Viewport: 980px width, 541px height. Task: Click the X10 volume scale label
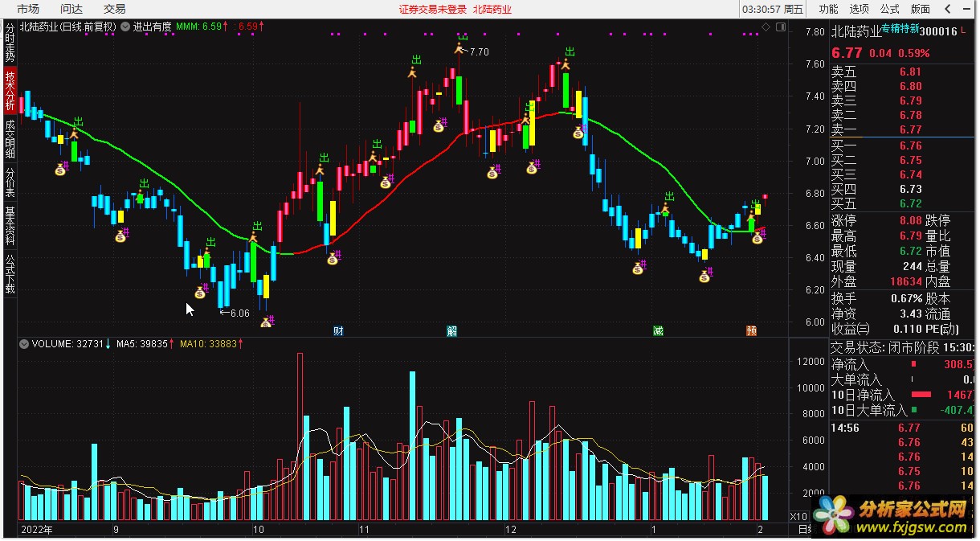point(800,517)
